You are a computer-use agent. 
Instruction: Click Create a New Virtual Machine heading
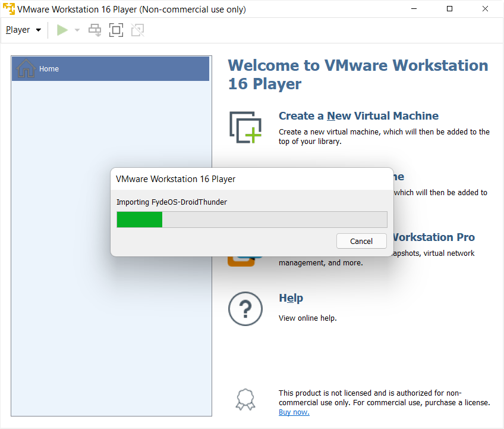(358, 116)
